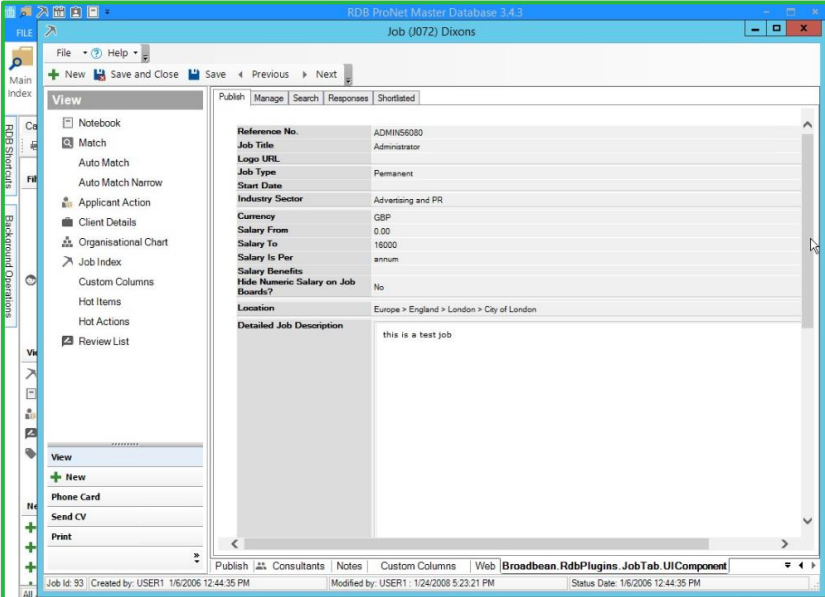Click the Send CV button

pyautogui.click(x=125, y=517)
